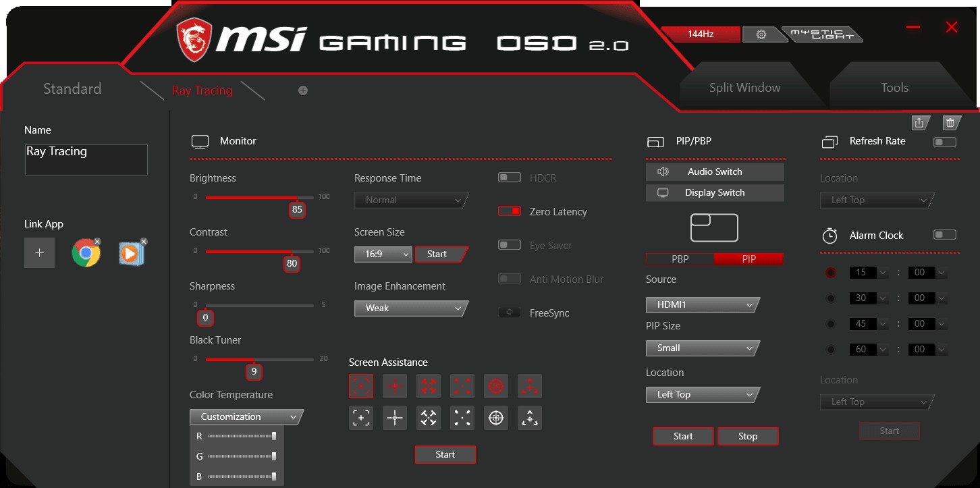
Task: Select the red corner-bracket crosshair with diamond center
Action: click(x=361, y=386)
